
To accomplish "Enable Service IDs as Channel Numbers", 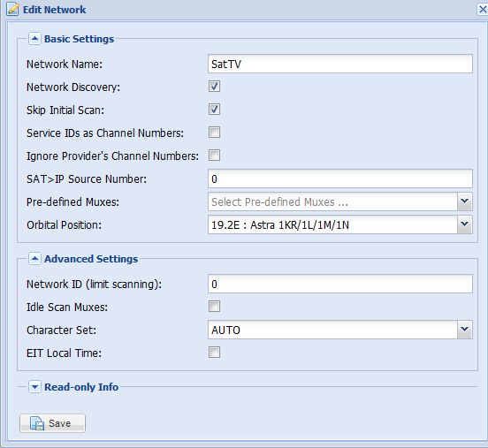I will pyautogui.click(x=214, y=133).
